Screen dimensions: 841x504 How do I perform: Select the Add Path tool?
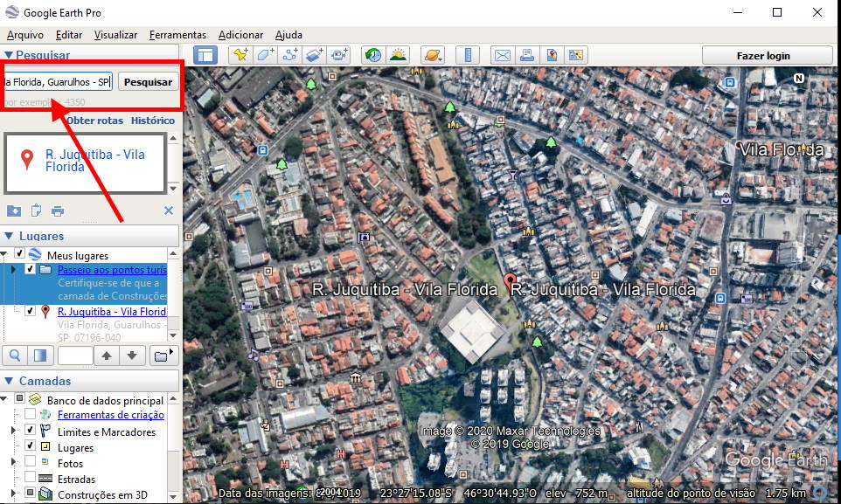tap(290, 55)
